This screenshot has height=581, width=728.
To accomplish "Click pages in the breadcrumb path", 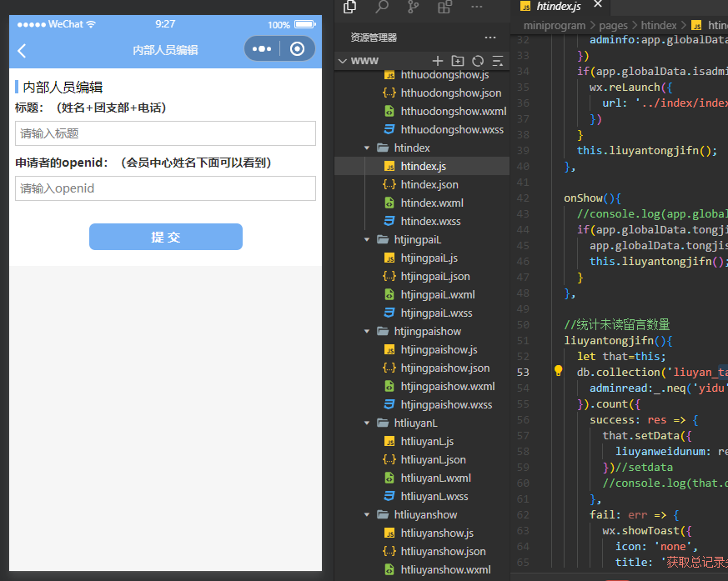I will coord(613,26).
